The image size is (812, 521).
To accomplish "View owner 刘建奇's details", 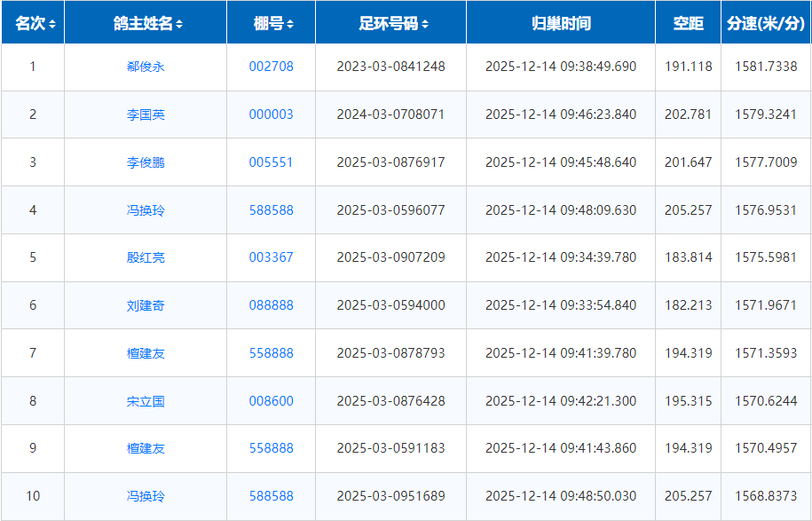I will (x=146, y=305).
